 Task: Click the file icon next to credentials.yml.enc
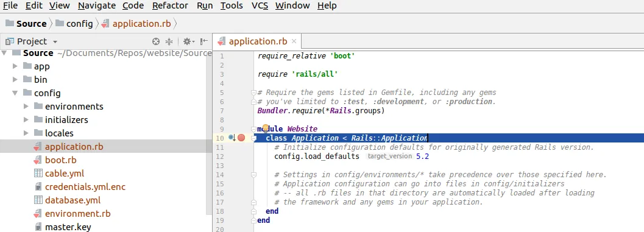pos(38,187)
